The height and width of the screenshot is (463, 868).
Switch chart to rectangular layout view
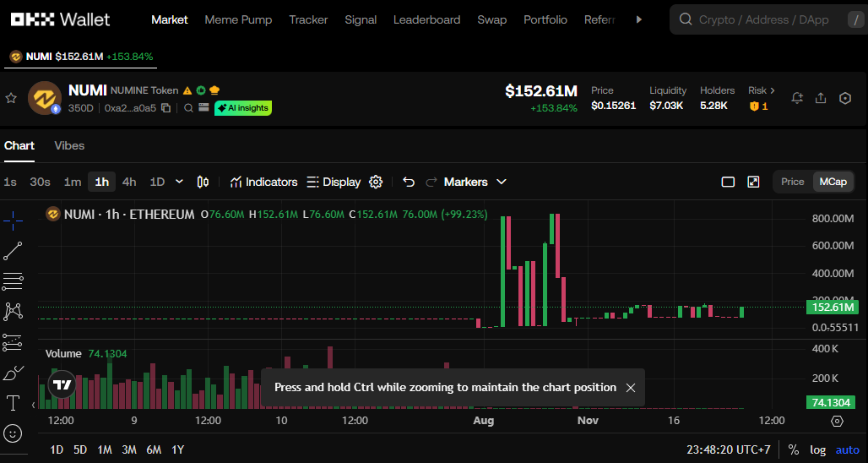tap(728, 182)
